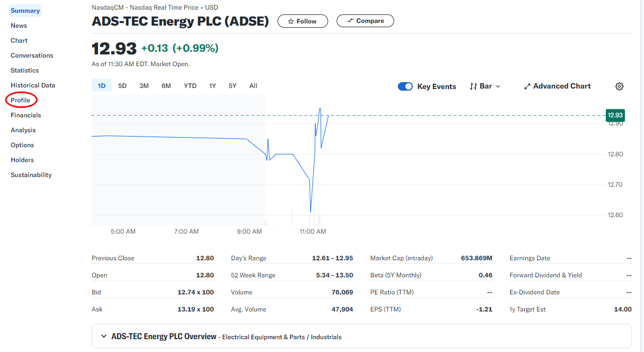Click the EPS (TTM) label

click(x=385, y=309)
